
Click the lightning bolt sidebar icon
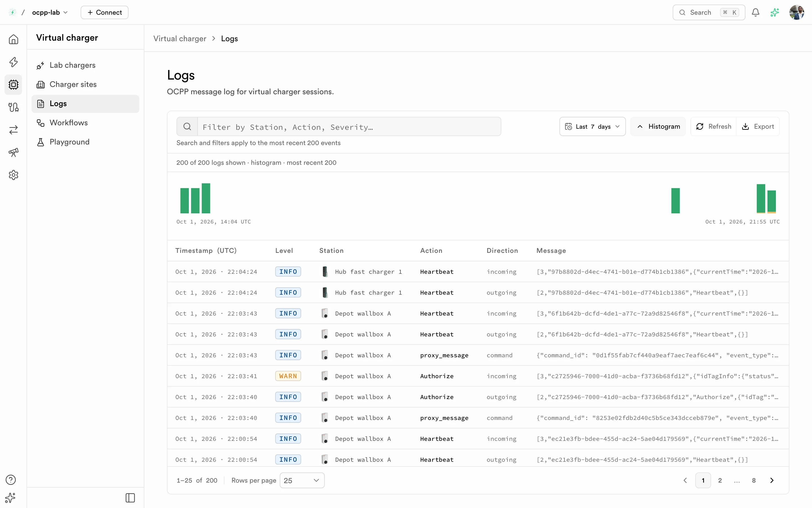[x=14, y=62]
